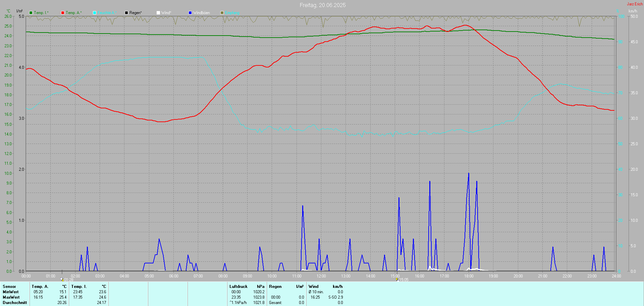Viewport: 644px width, 306px height.
Task: Click the Sensor header in statistics table
Action: tap(9, 287)
